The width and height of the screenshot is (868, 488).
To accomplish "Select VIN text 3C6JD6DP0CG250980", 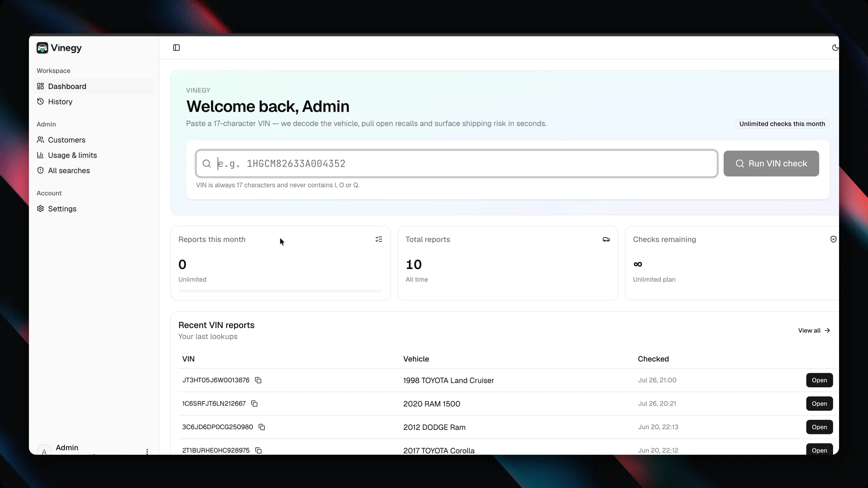I will tap(218, 427).
